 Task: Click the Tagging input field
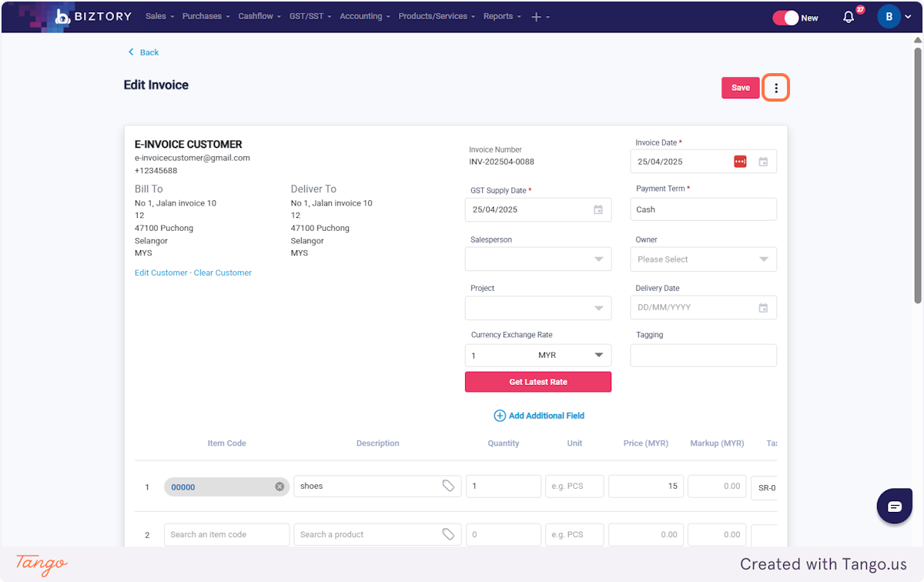pos(704,355)
